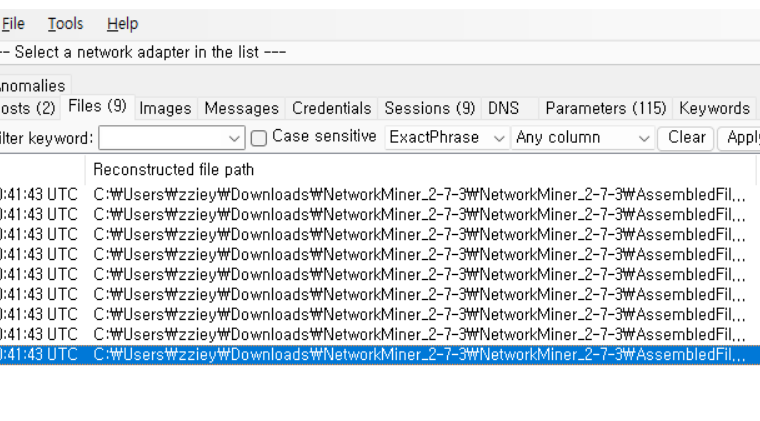Open the Tools menu

tap(65, 24)
